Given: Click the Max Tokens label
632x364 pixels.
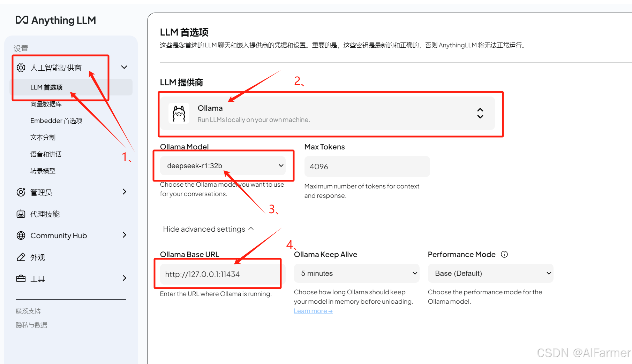Looking at the screenshot, I should coord(324,147).
